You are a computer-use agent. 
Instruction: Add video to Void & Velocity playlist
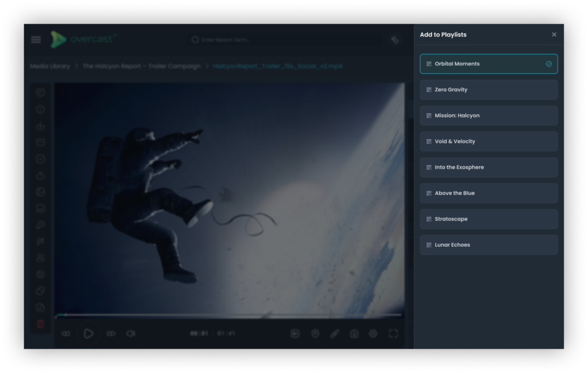pos(488,141)
